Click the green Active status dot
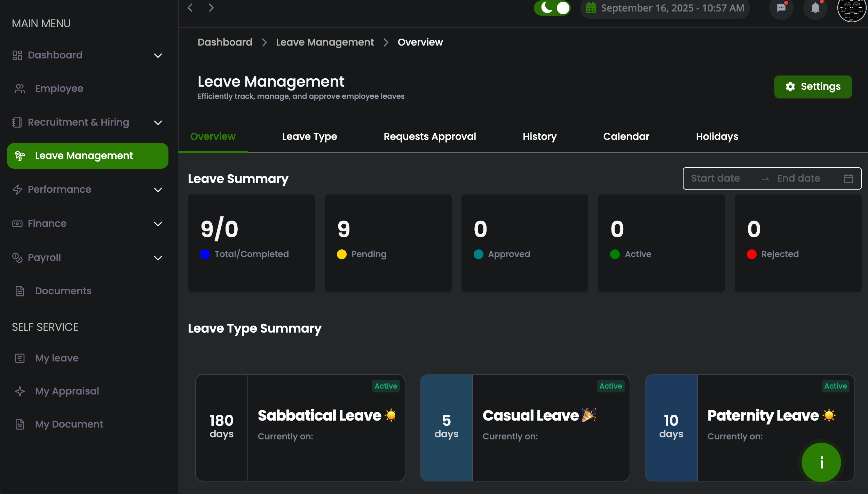This screenshot has width=868, height=494. [615, 254]
